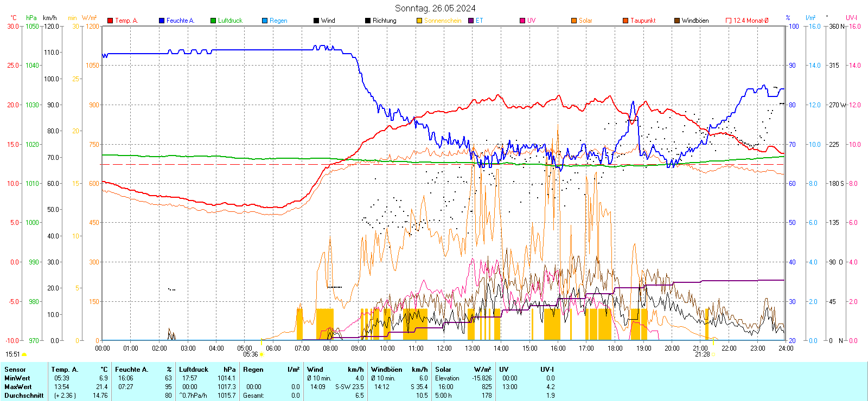Click the blue Feuchte A. legend square
This screenshot has height=401, width=868.
tap(162, 21)
